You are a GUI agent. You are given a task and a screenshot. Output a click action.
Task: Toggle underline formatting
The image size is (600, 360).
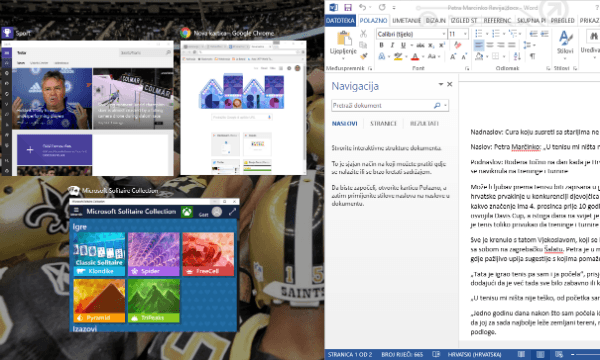[403, 45]
